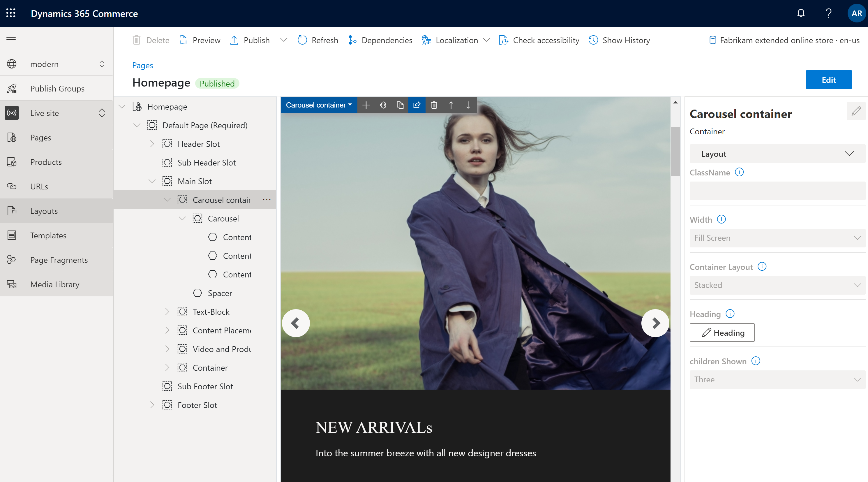This screenshot has width=868, height=482.
Task: Click the Edit button on Homepage
Action: tap(828, 79)
